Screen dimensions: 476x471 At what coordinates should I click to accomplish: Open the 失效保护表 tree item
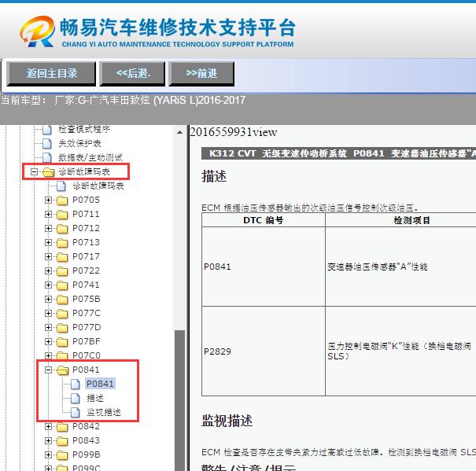79,144
